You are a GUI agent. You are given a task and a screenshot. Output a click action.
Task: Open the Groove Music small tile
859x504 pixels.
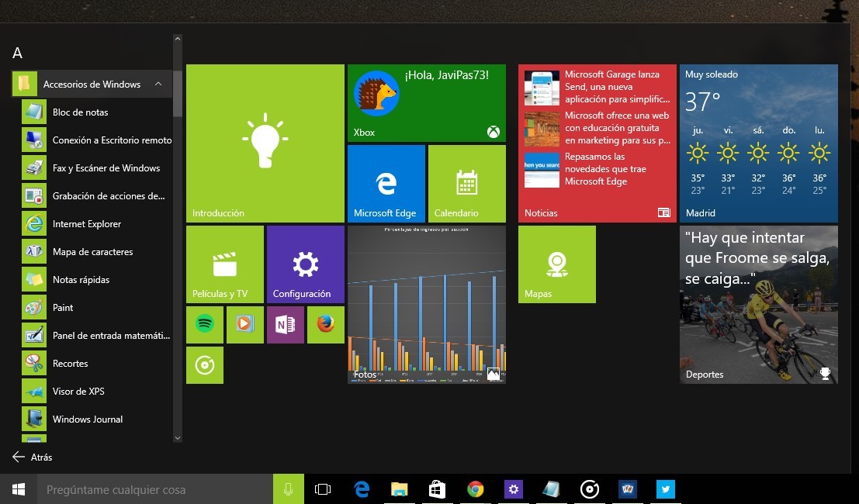(205, 365)
